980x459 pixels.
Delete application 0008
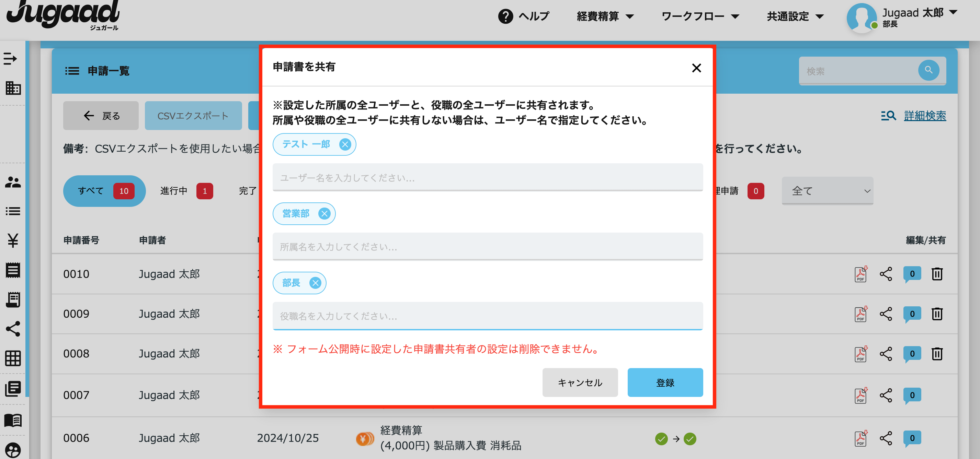[937, 353]
